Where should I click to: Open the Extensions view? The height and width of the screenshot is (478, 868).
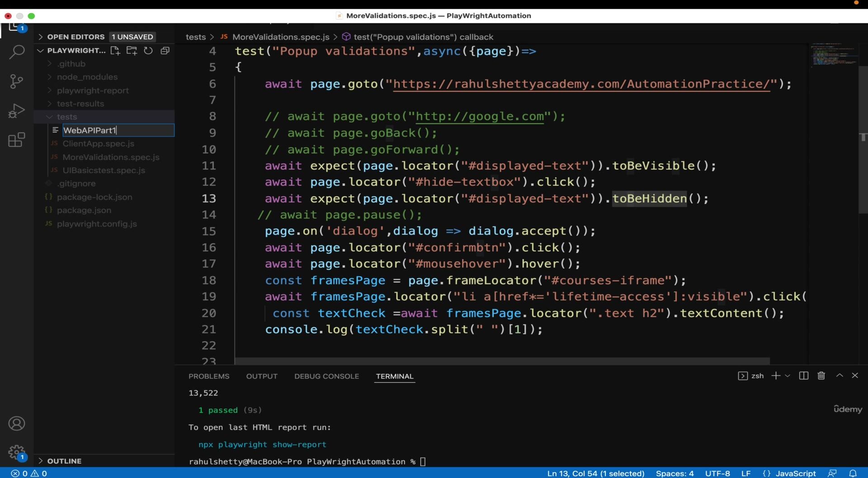click(17, 140)
